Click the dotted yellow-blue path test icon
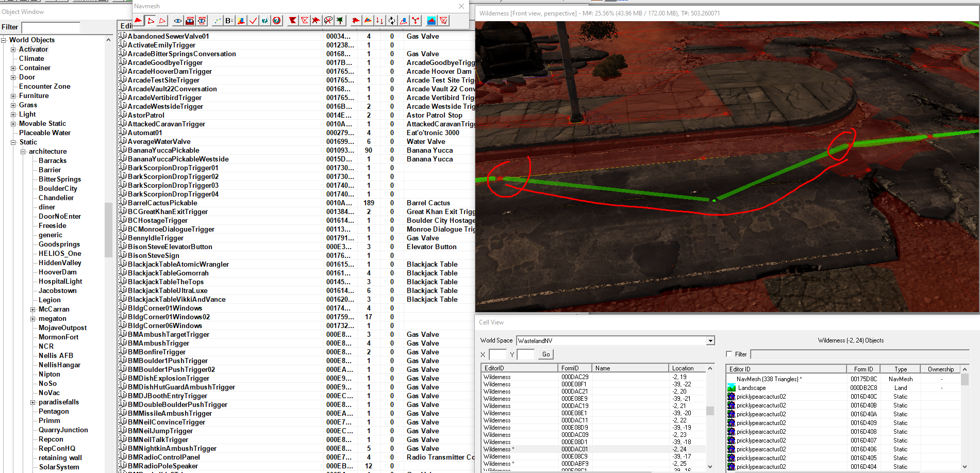 (x=217, y=21)
